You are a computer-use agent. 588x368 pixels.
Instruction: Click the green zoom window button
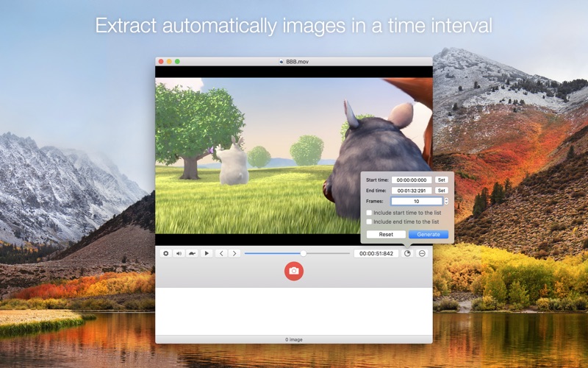click(x=177, y=62)
